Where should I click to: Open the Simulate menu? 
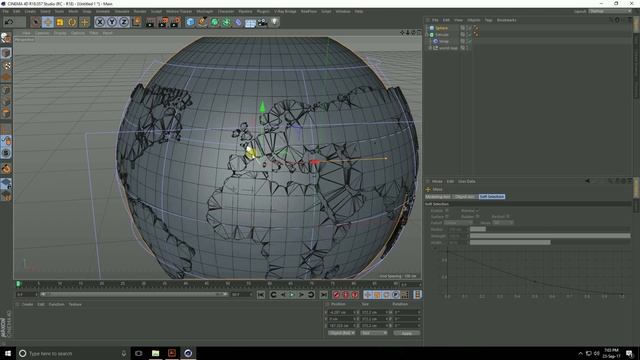122,11
